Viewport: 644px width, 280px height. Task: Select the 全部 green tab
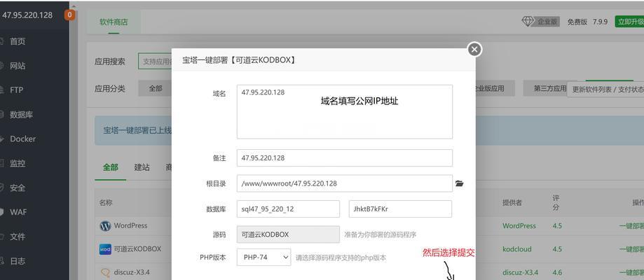[110, 167]
